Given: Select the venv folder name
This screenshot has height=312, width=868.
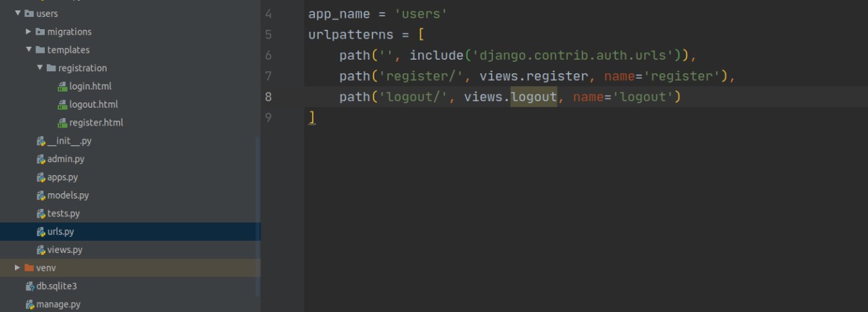Looking at the screenshot, I should pos(46,268).
